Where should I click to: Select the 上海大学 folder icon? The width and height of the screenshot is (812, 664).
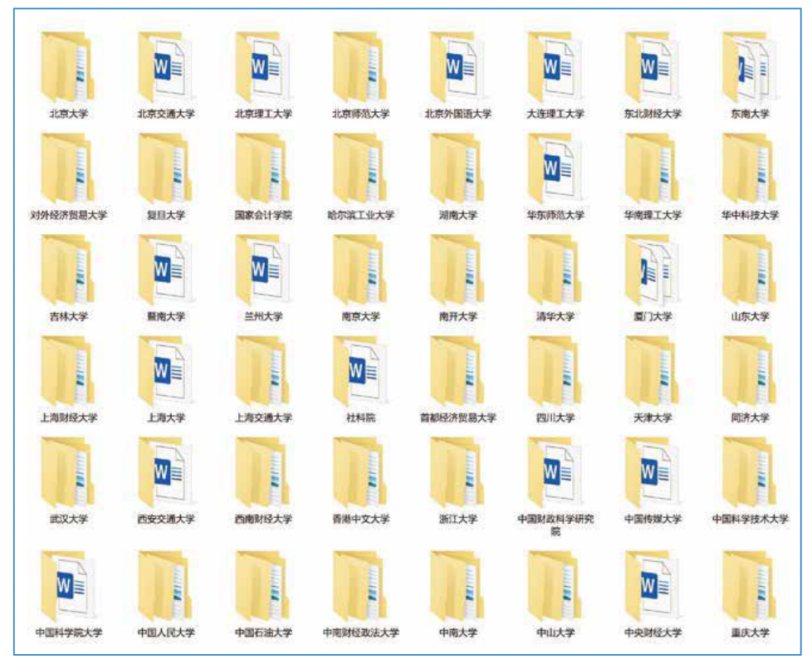tap(165, 371)
